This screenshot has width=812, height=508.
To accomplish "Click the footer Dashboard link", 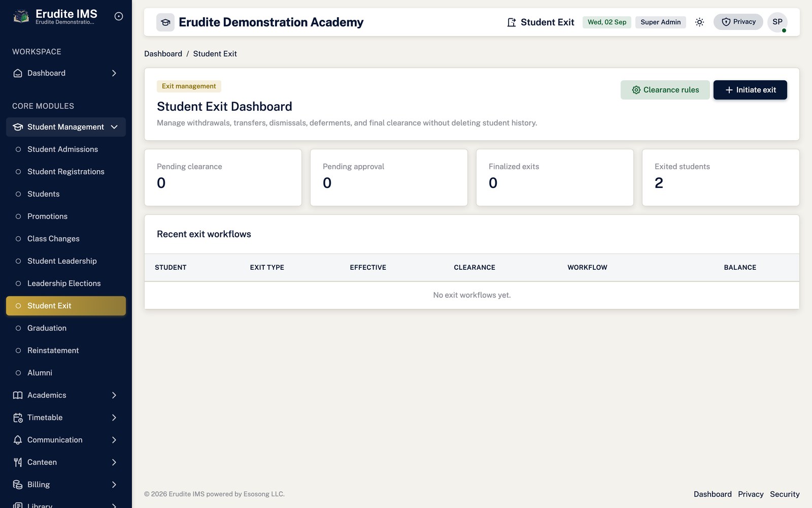I will [x=713, y=494].
